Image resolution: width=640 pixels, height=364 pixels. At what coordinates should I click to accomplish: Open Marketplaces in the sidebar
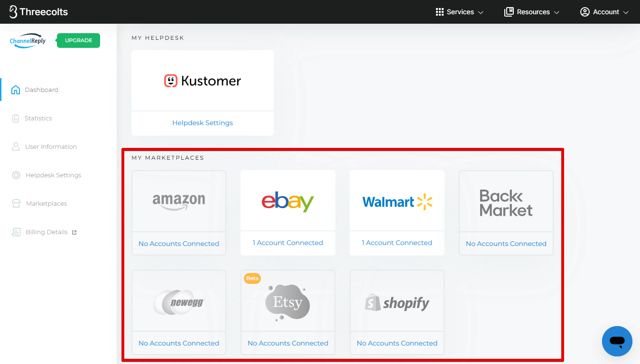[46, 203]
